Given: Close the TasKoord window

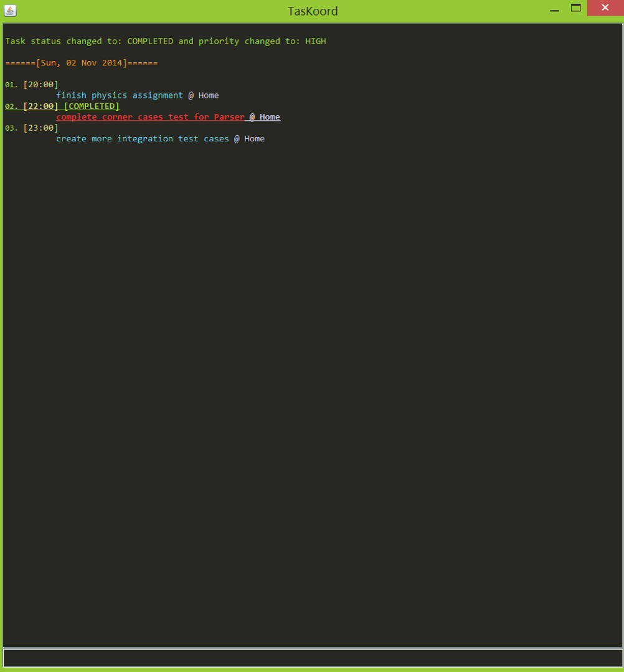Looking at the screenshot, I should coord(605,8).
